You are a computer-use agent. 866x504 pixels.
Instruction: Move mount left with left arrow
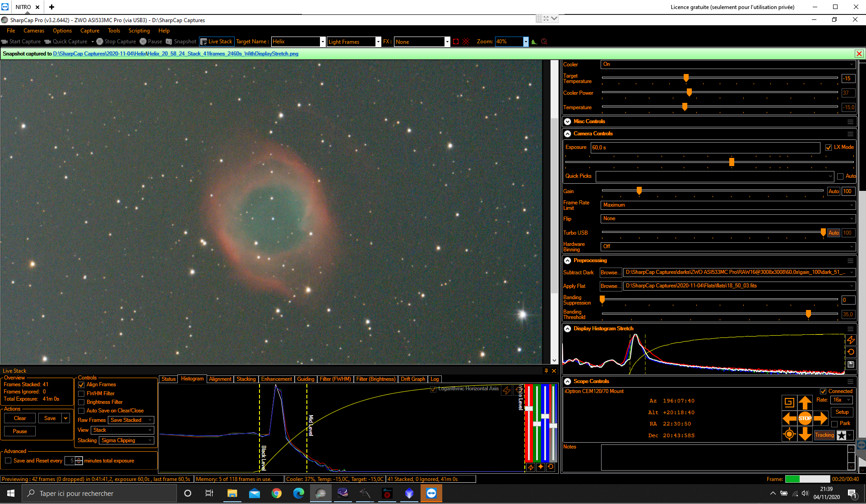(789, 418)
